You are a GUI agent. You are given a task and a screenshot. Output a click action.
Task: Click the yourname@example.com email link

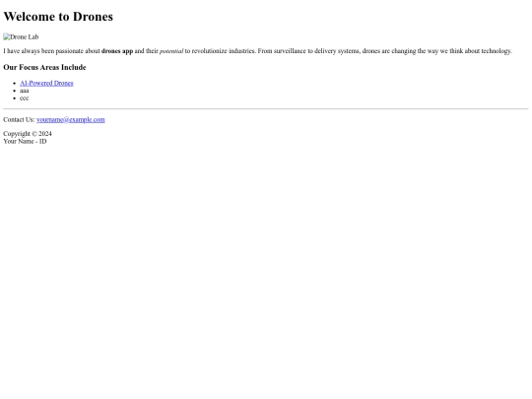pos(71,120)
